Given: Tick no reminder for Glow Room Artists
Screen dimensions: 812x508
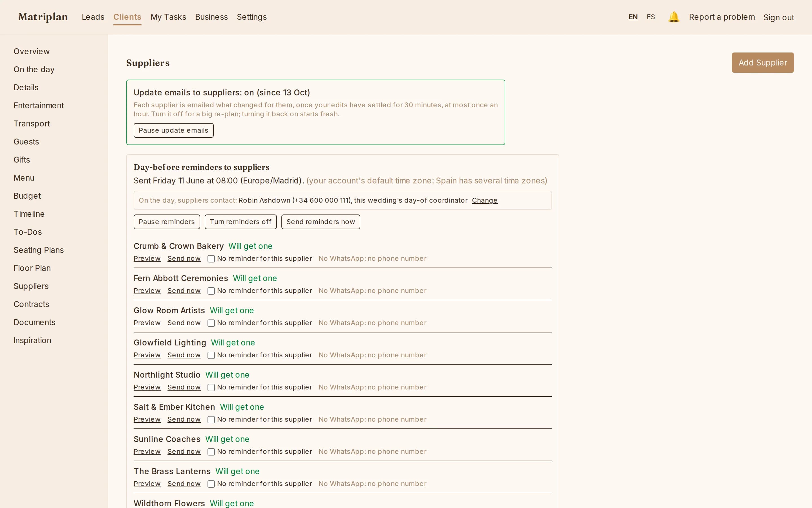Looking at the screenshot, I should [211, 323].
